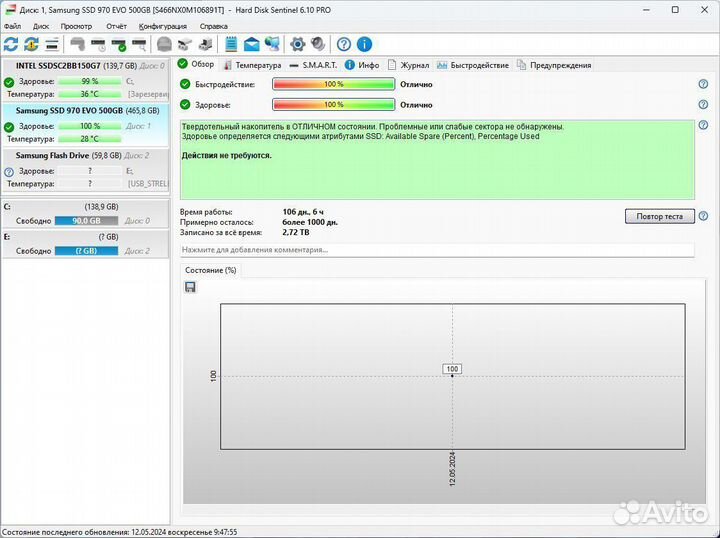Select the E: partition entry
This screenshot has width=720, height=538.
coord(86,244)
